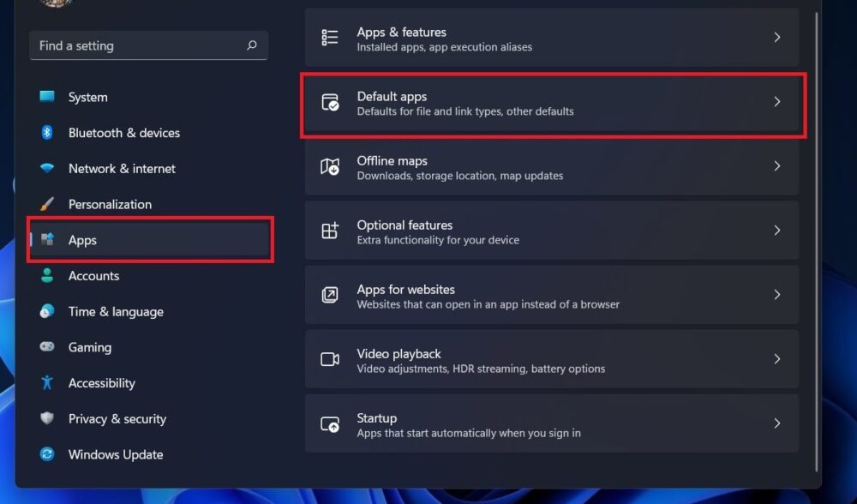Click the Offline maps icon
This screenshot has width=857, height=504.
[330, 166]
